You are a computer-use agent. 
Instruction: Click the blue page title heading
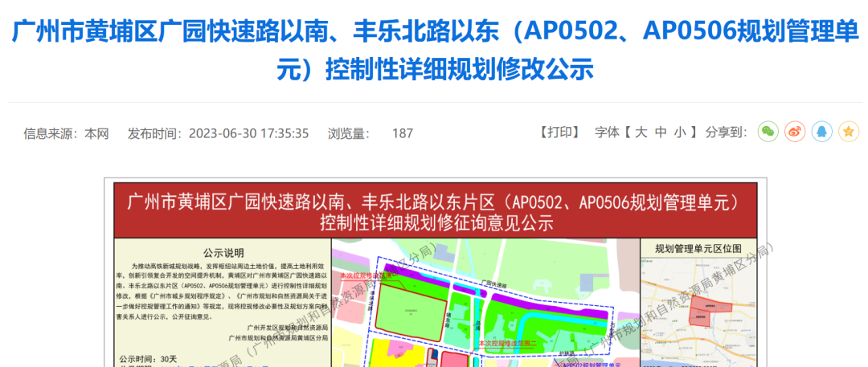pyautogui.click(x=435, y=51)
